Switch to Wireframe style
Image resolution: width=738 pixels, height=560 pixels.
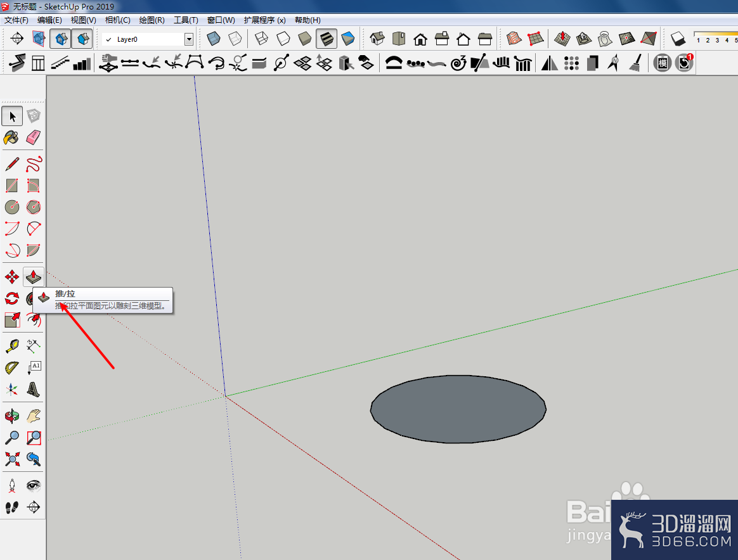261,39
